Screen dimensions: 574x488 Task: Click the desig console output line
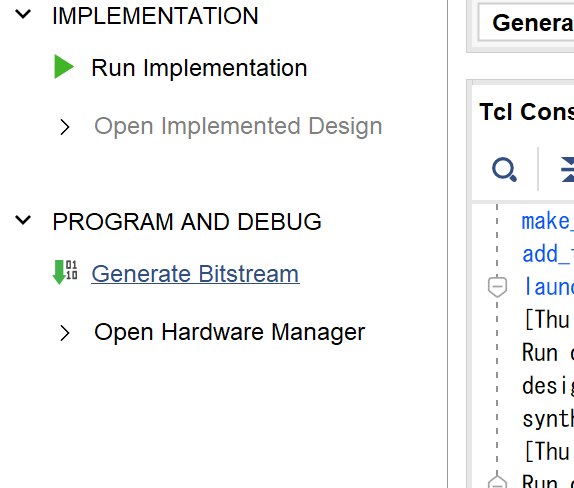(x=548, y=385)
